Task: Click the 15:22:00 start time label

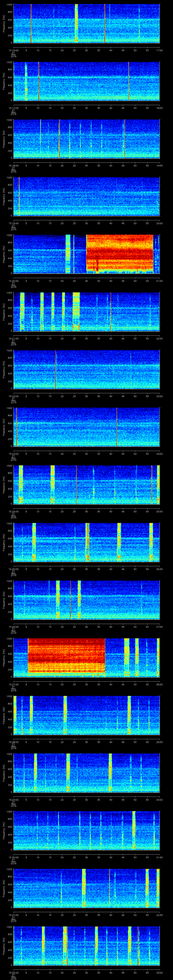Action: click(x=13, y=396)
